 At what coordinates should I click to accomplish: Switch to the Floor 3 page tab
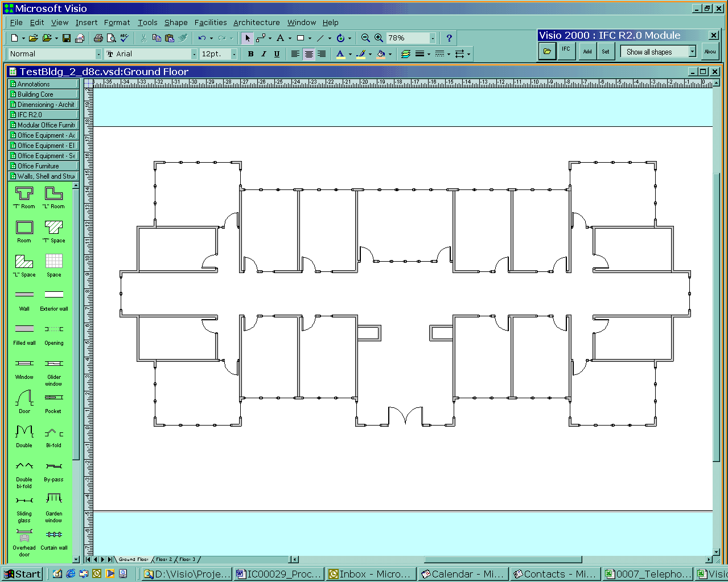tap(187, 560)
